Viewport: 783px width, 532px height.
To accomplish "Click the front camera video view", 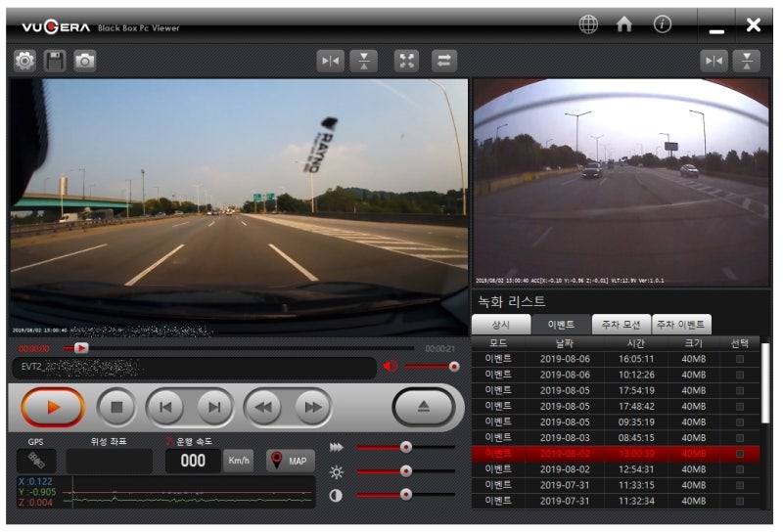I will [239, 206].
